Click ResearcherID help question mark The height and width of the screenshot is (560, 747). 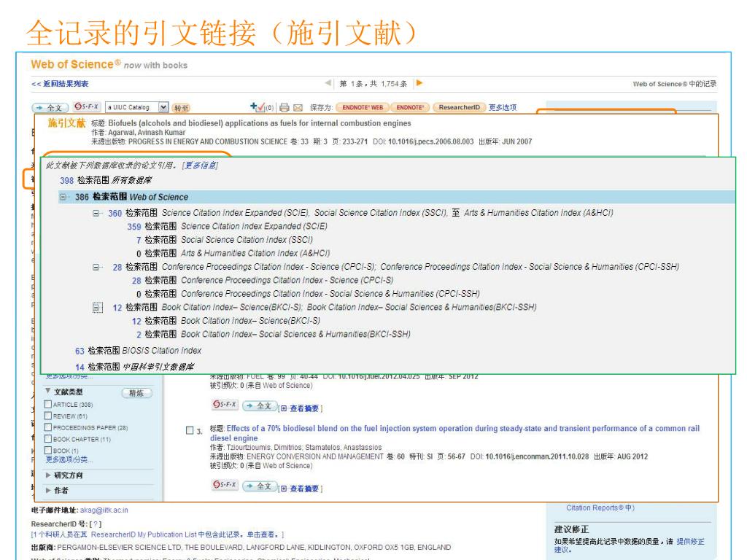[96, 524]
